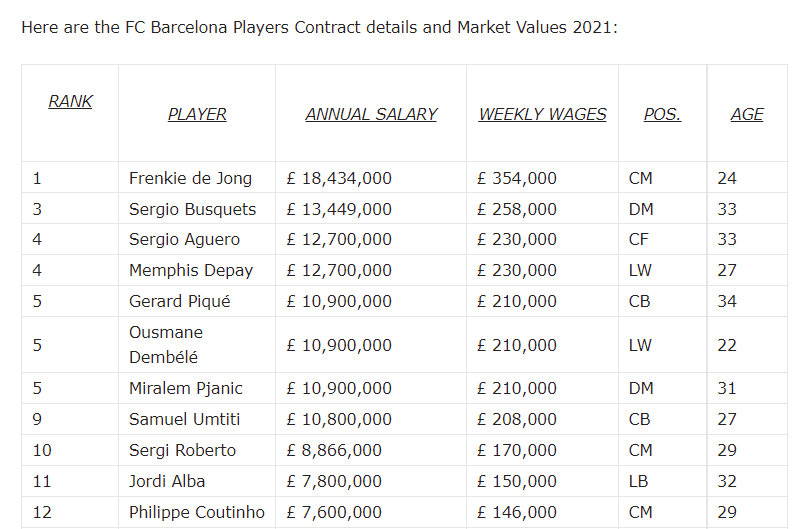Screen dimensions: 807x529
Task: Click Sergio Aguero in the table
Action: [x=184, y=239]
